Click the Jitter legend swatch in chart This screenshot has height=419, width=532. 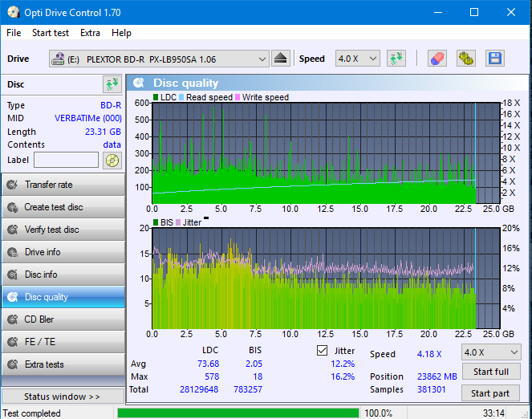pos(178,222)
